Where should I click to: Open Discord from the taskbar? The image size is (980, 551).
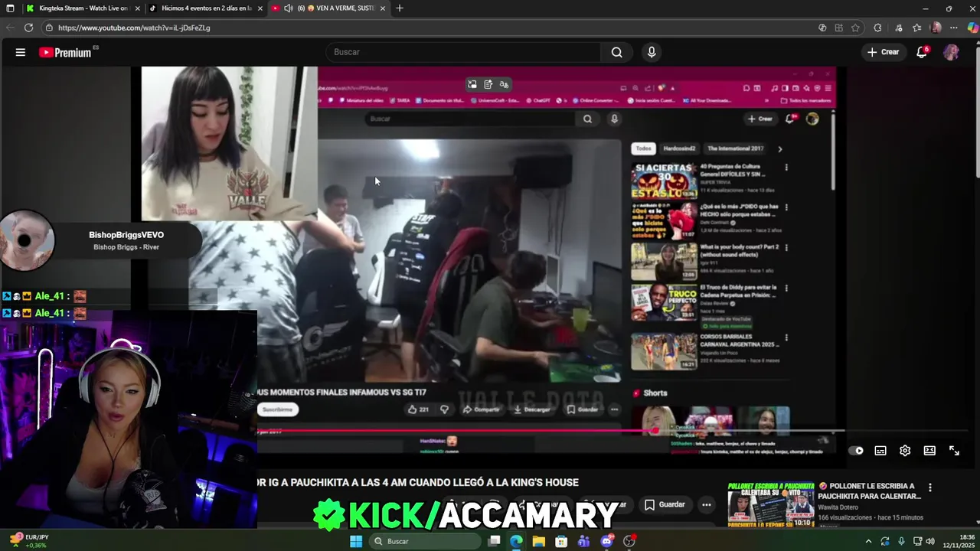tap(607, 541)
